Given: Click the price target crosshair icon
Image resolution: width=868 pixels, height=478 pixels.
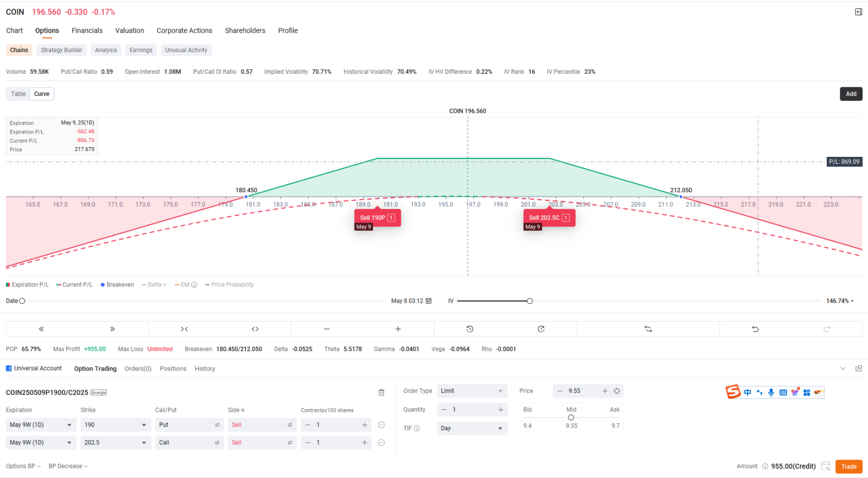Looking at the screenshot, I should pyautogui.click(x=617, y=391).
